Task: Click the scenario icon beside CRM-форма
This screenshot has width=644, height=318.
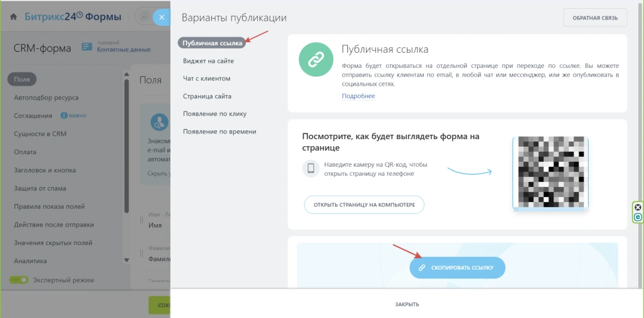Action: pos(87,47)
